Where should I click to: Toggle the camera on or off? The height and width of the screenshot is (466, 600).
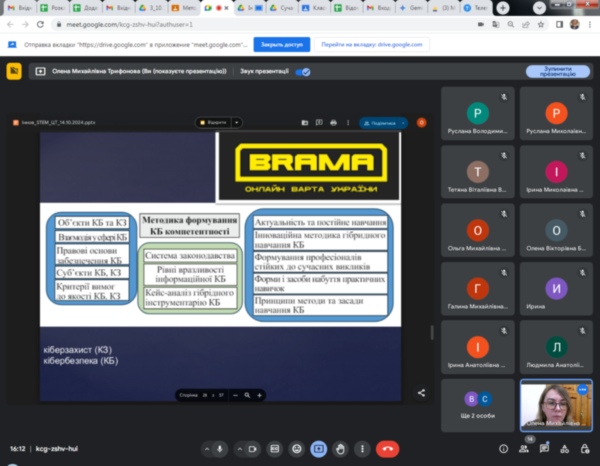tap(252, 448)
